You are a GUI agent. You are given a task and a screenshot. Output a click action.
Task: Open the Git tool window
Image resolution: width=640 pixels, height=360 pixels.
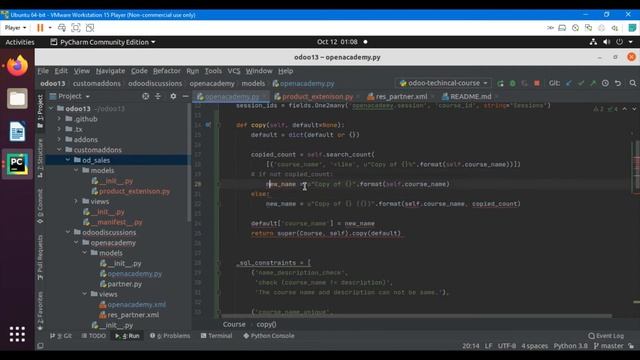point(61,336)
